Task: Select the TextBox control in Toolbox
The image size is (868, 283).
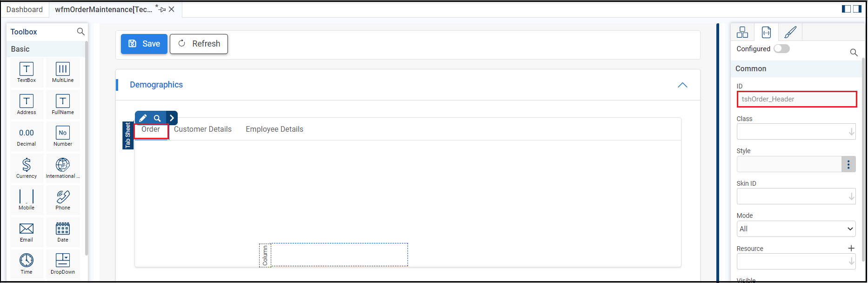Action: [27, 72]
